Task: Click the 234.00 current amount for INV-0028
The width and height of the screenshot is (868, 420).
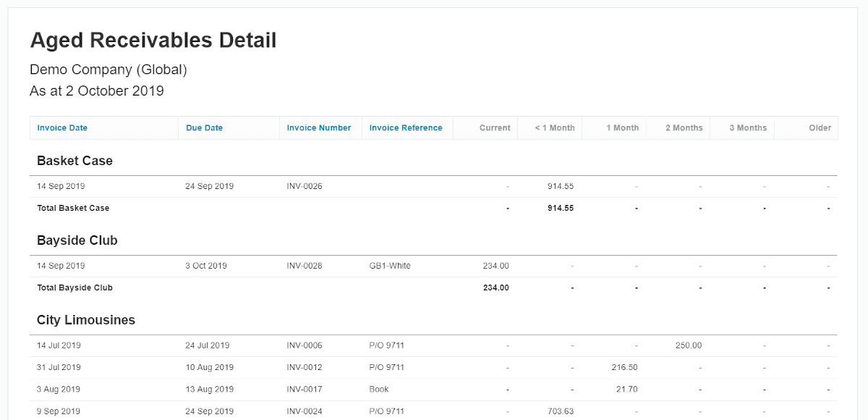Action: coord(495,266)
